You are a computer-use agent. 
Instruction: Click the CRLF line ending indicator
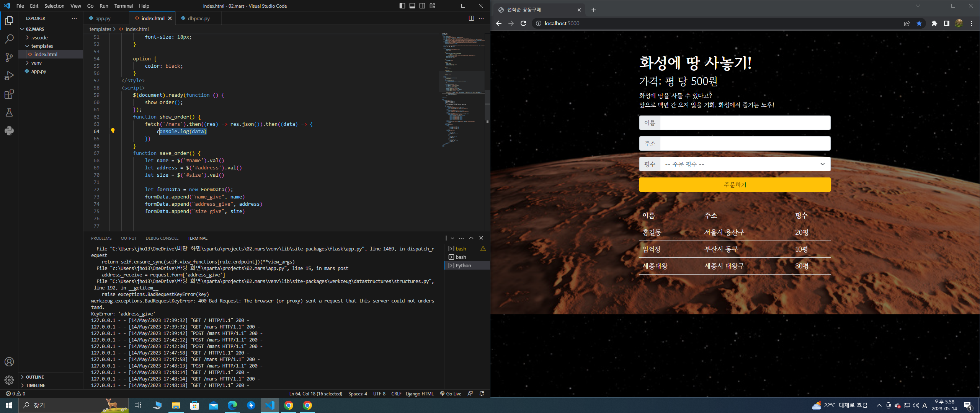coord(396,393)
